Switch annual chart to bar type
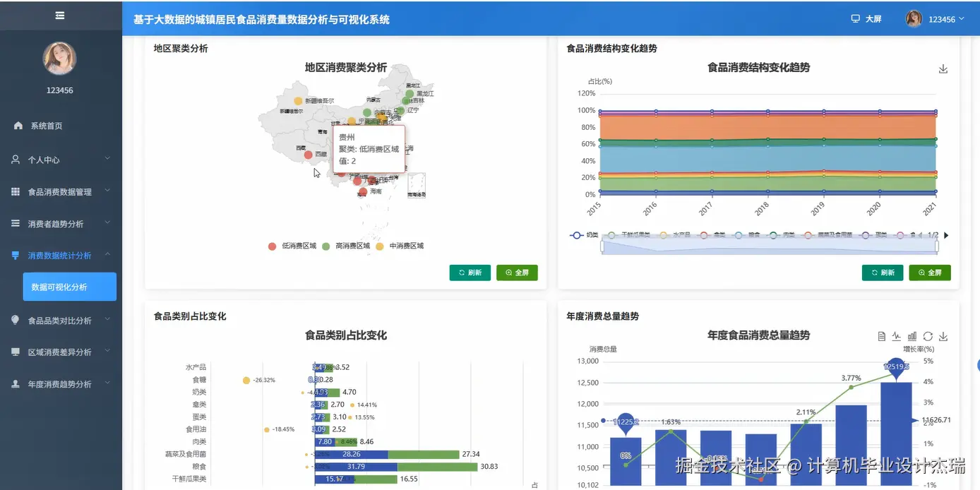Viewport: 980px width, 490px height. point(912,336)
